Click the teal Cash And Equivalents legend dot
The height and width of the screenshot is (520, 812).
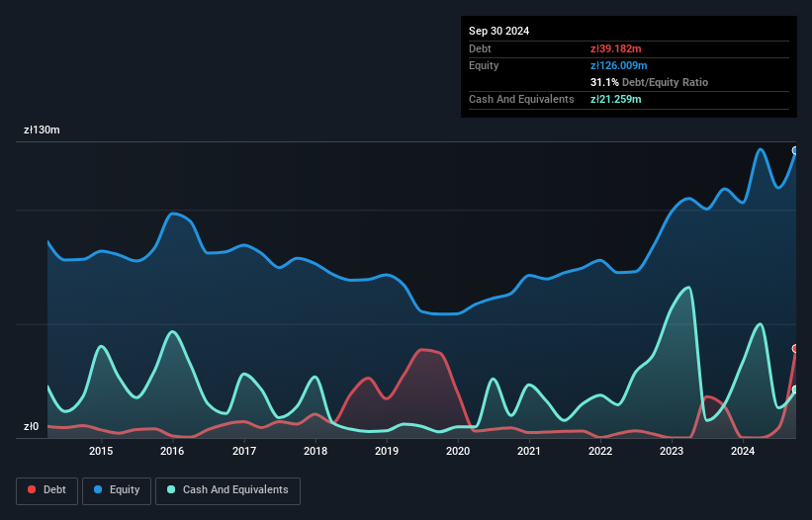171,489
